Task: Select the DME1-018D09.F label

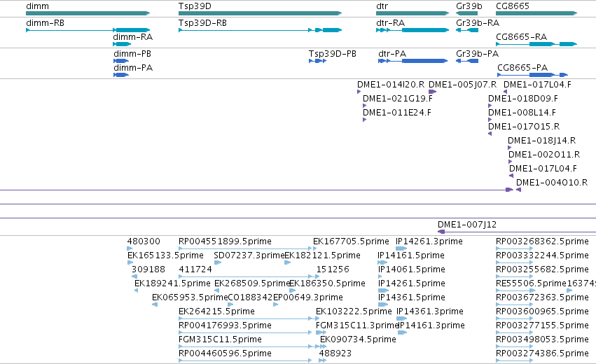Action: pos(523,99)
